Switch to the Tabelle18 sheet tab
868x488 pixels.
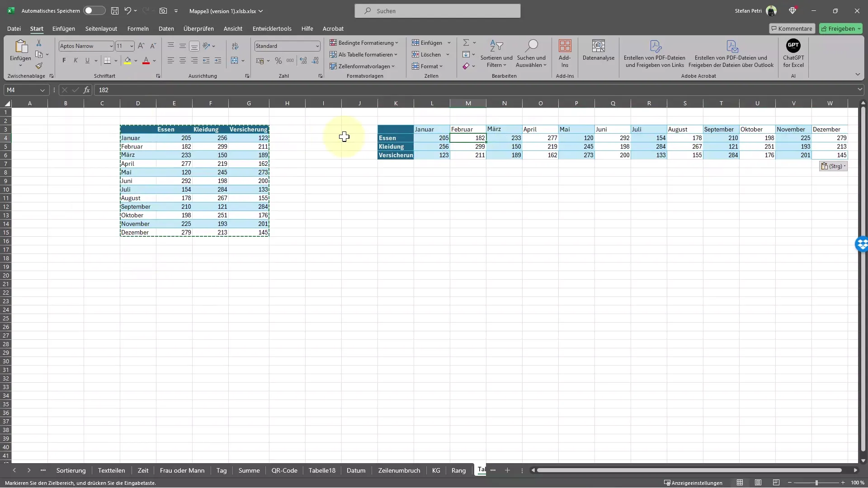coord(322,470)
